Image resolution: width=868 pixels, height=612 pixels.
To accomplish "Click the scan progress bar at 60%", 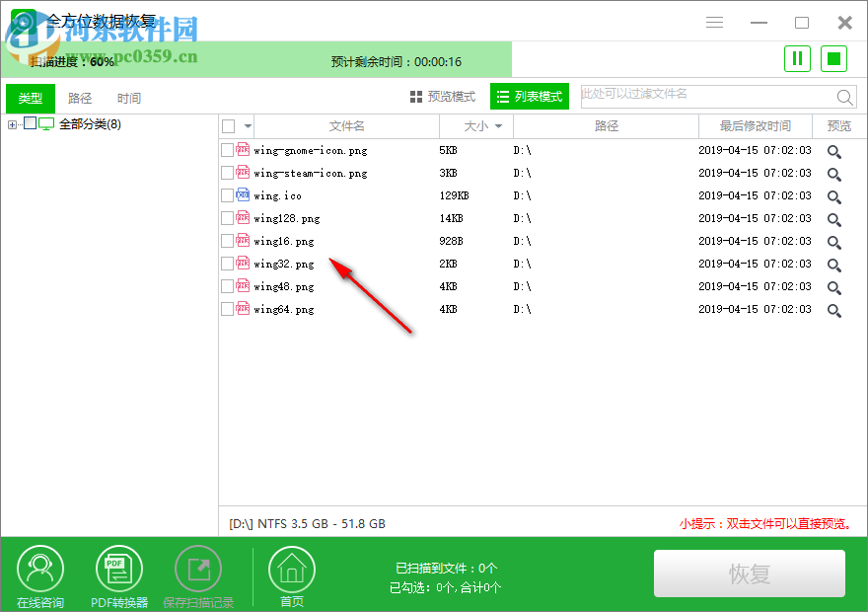I will (x=256, y=59).
